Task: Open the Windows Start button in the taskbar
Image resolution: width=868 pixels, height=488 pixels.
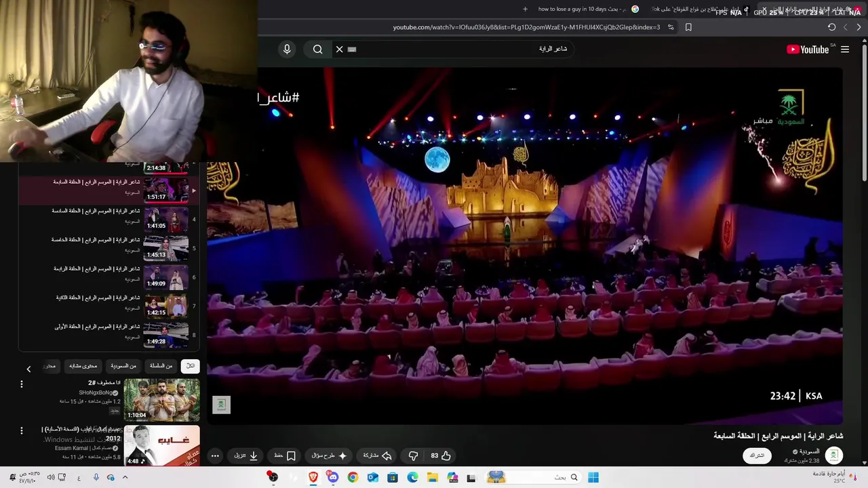Action: [x=593, y=477]
